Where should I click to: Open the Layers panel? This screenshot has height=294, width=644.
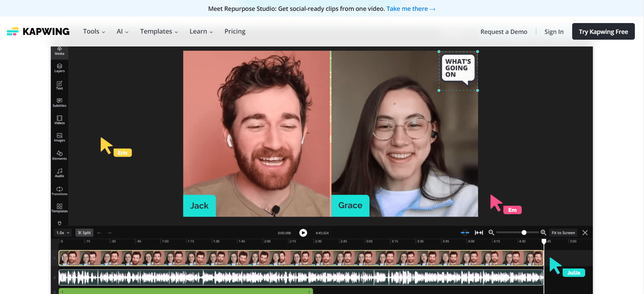pyautogui.click(x=59, y=68)
